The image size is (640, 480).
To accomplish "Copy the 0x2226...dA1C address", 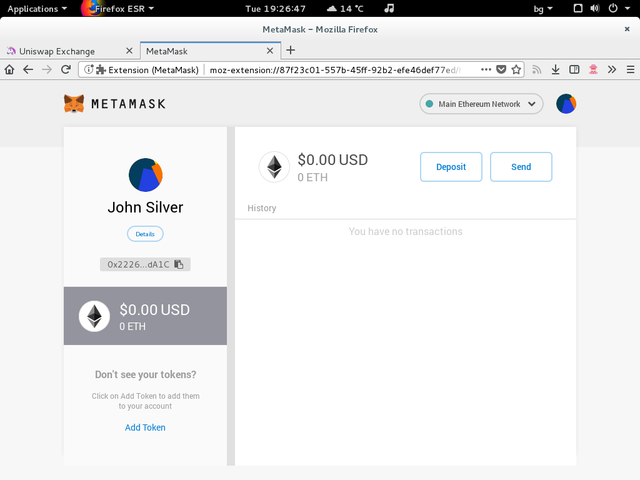I will (179, 264).
